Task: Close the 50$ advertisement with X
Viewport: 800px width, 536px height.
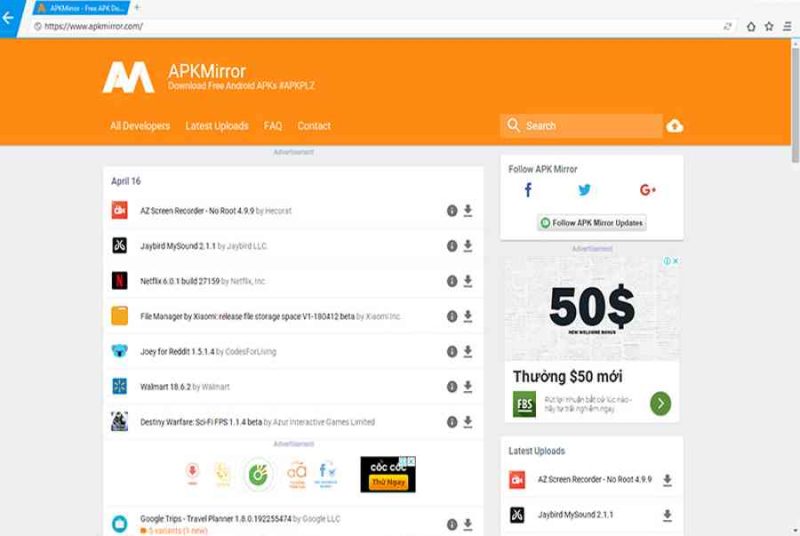Action: coord(676,261)
